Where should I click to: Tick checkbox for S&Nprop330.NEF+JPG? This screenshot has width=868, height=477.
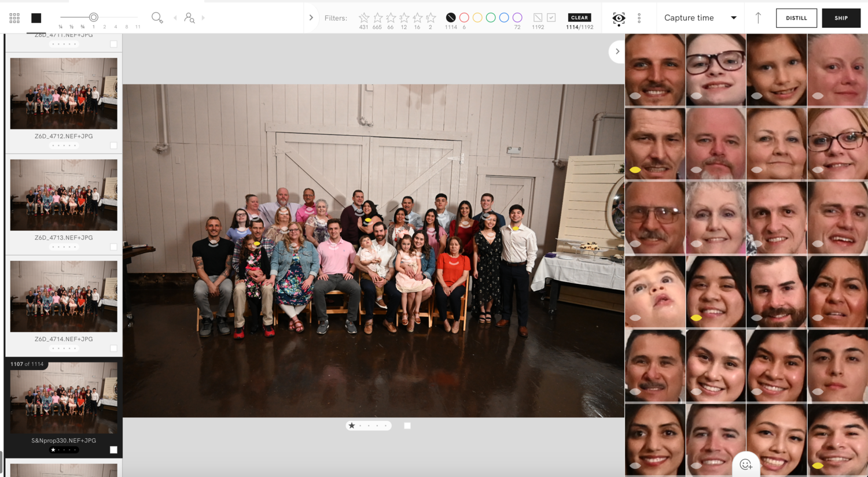[113, 450]
